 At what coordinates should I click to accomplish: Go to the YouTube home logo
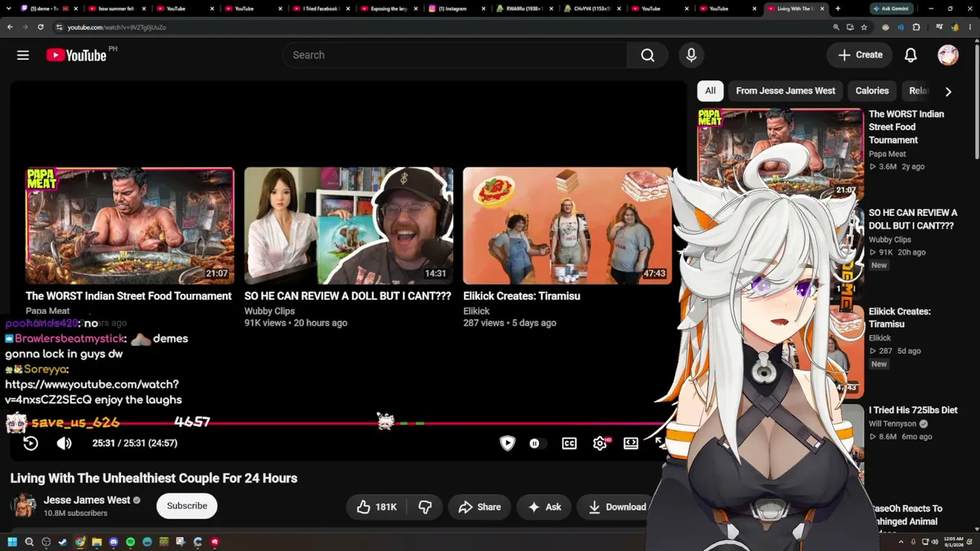77,55
